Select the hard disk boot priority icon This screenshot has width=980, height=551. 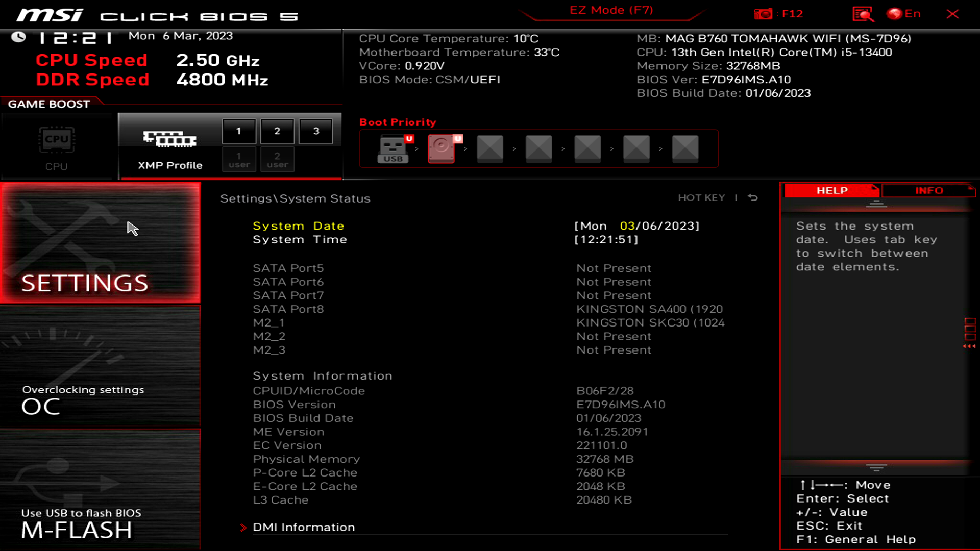tap(442, 148)
